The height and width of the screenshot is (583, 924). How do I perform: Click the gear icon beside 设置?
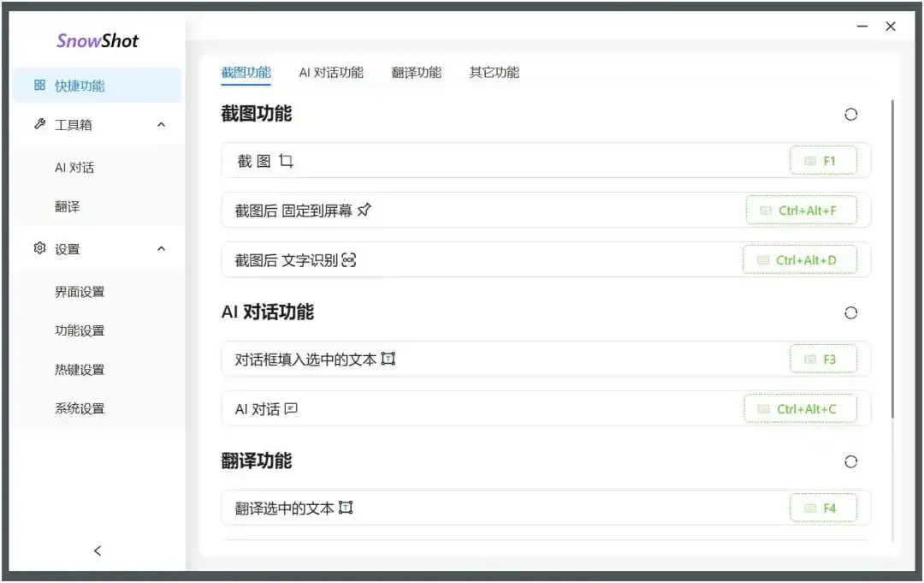click(x=39, y=248)
